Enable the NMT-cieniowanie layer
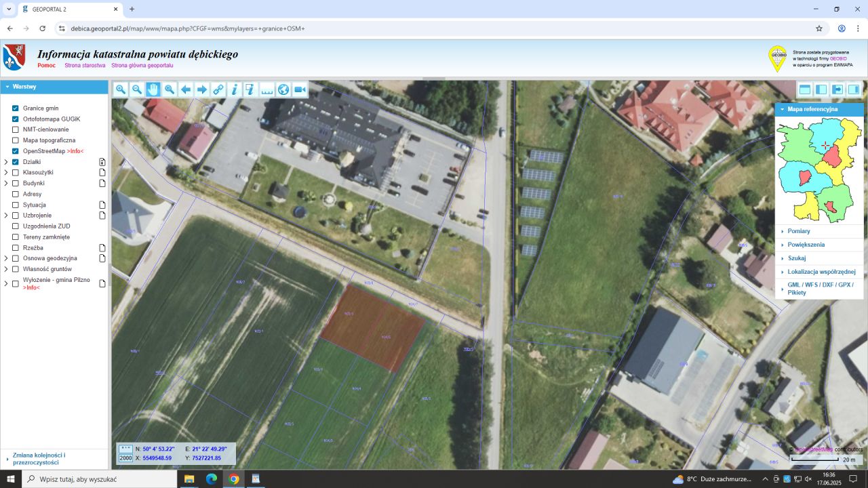Image resolution: width=868 pixels, height=488 pixels. pos(16,129)
